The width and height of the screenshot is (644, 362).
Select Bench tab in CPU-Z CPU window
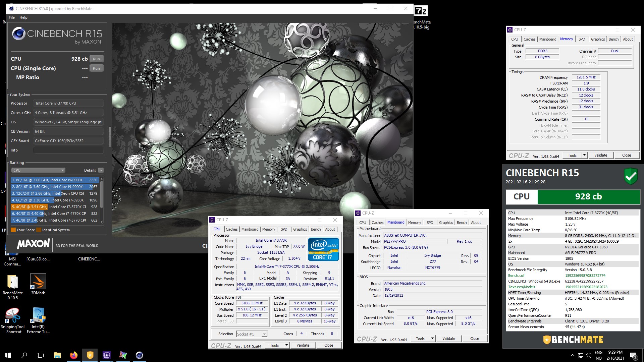coord(316,229)
